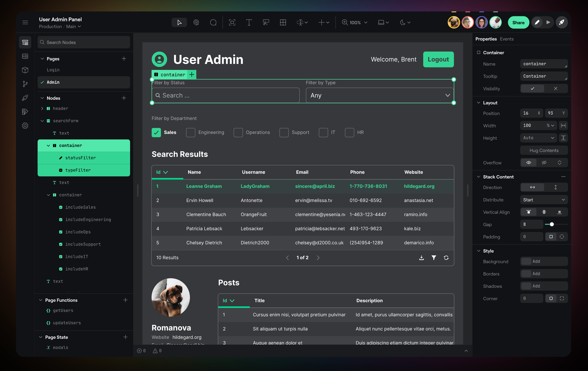Image resolution: width=588 pixels, height=371 pixels.
Task: Click the play preview button
Action: click(549, 22)
